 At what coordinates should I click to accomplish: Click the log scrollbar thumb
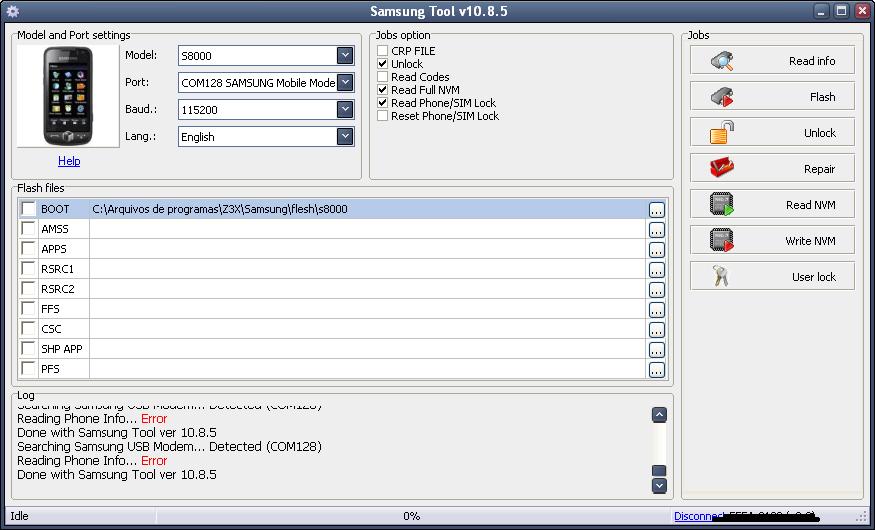(659, 471)
